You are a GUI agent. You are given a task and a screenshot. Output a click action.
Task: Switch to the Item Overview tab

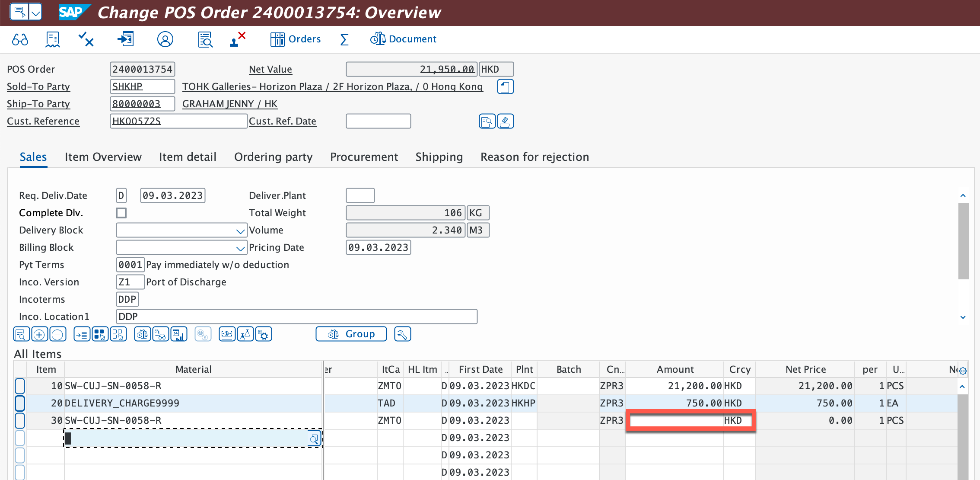coord(103,157)
